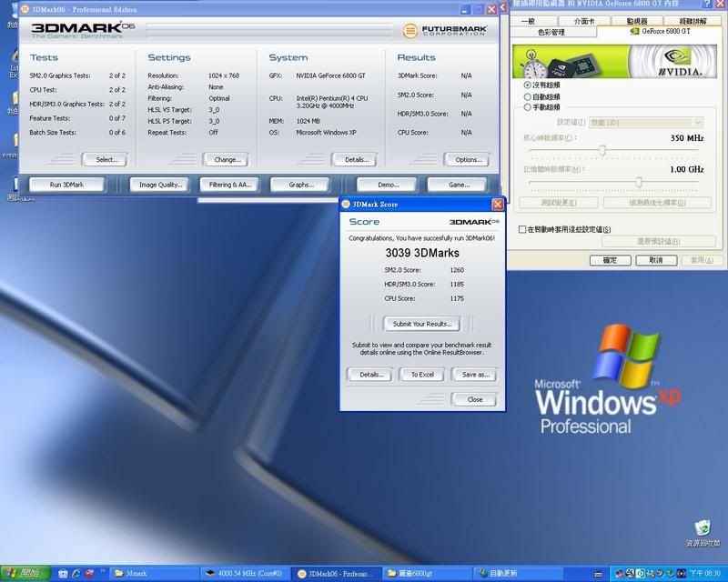Switch to 4000.54 MHz (Core#0) taskbar button

coord(246,574)
